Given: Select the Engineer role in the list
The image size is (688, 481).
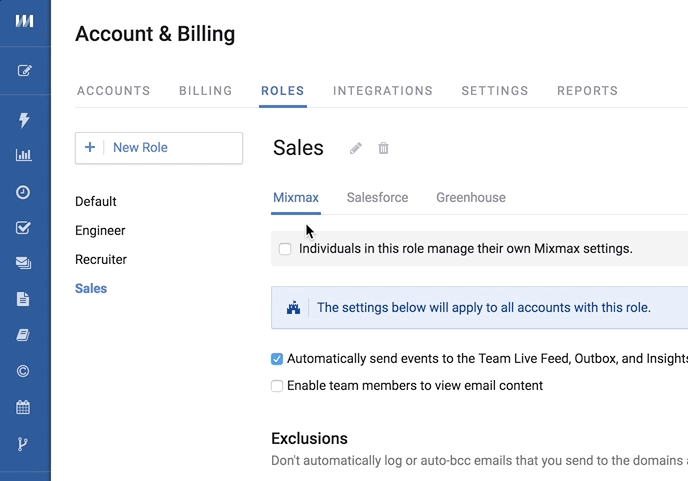Looking at the screenshot, I should pos(100,231).
